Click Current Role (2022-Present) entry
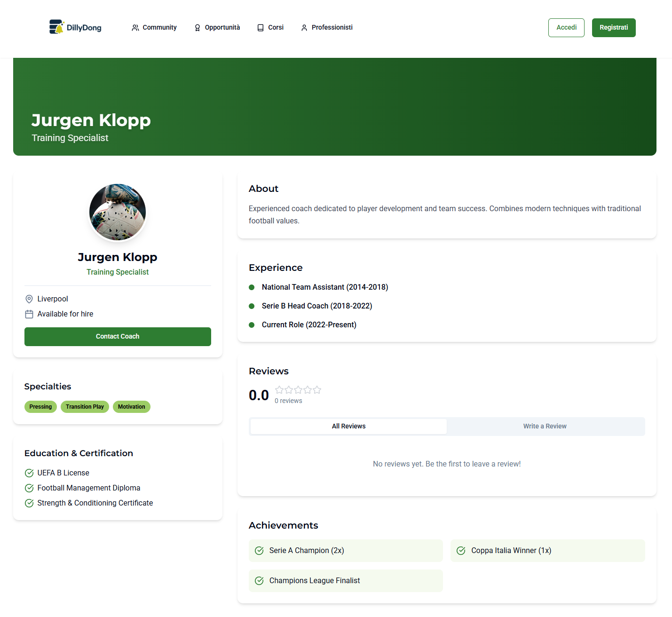The width and height of the screenshot is (672, 617). point(309,325)
